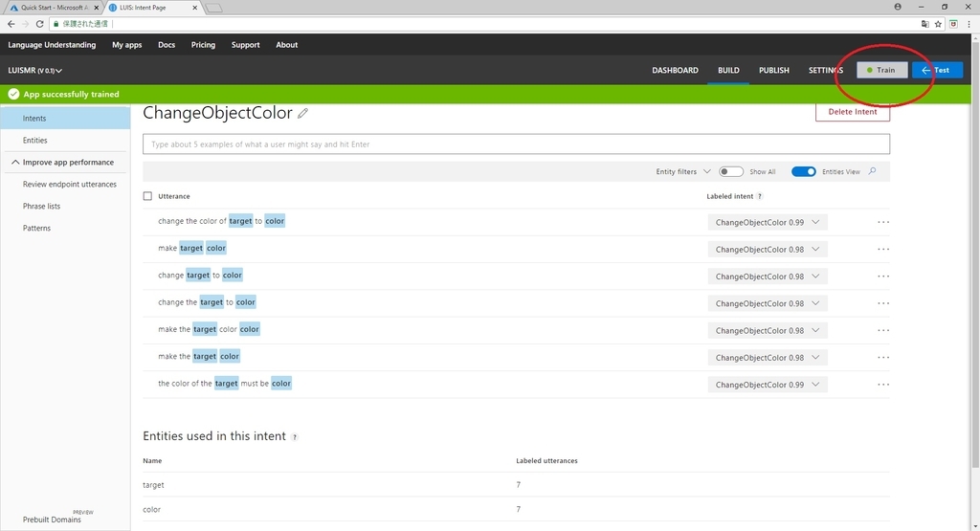
Task: Open the Chrome three-dot menu
Action: 969,24
